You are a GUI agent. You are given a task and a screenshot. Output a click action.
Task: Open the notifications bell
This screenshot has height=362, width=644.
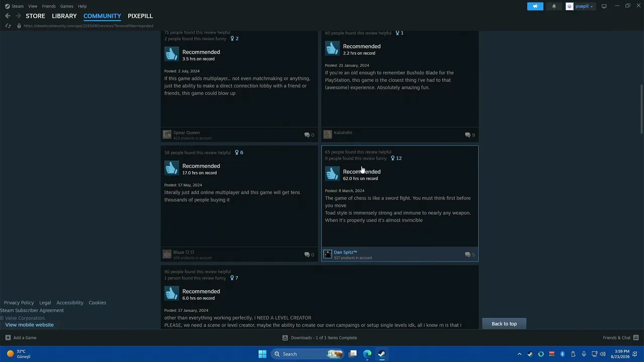tap(554, 6)
